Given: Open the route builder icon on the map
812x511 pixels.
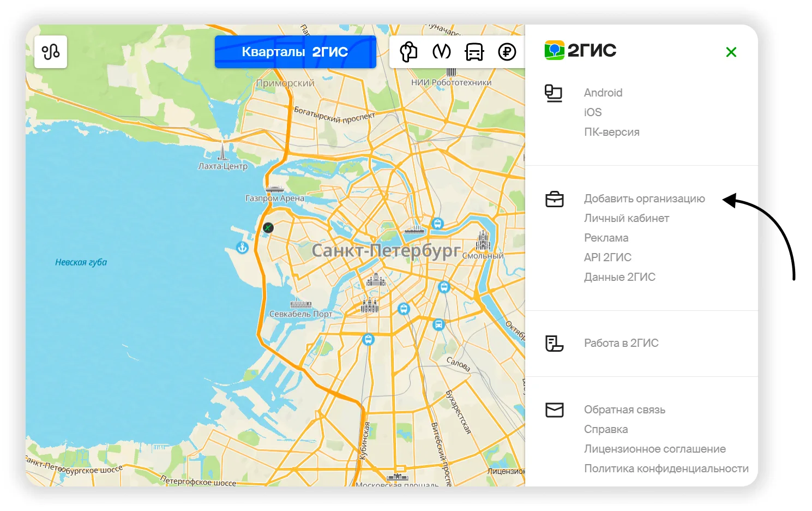Looking at the screenshot, I should (51, 52).
